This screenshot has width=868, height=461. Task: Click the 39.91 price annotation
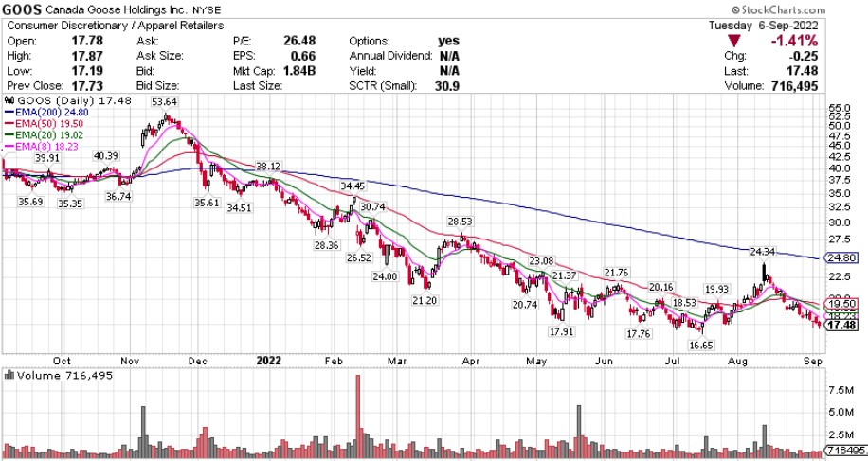point(47,157)
